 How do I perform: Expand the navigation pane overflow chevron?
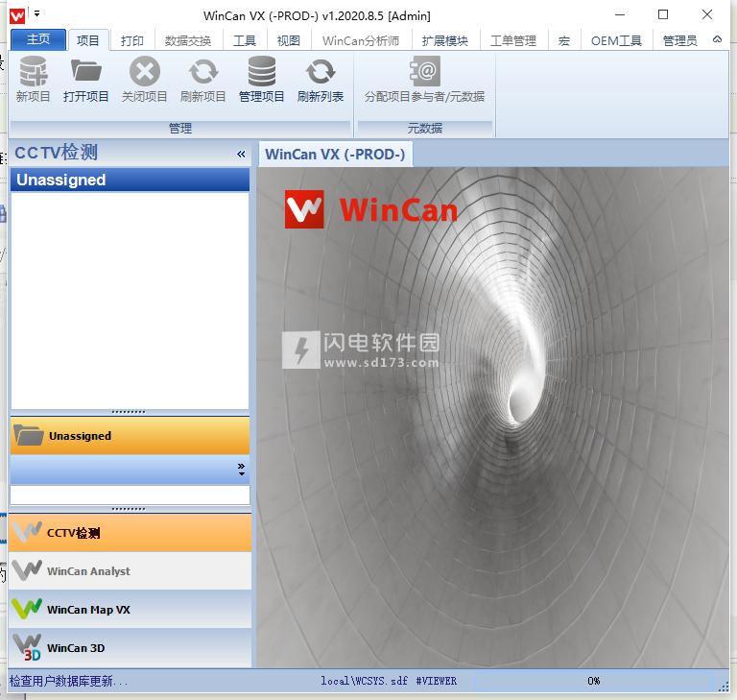click(x=241, y=469)
